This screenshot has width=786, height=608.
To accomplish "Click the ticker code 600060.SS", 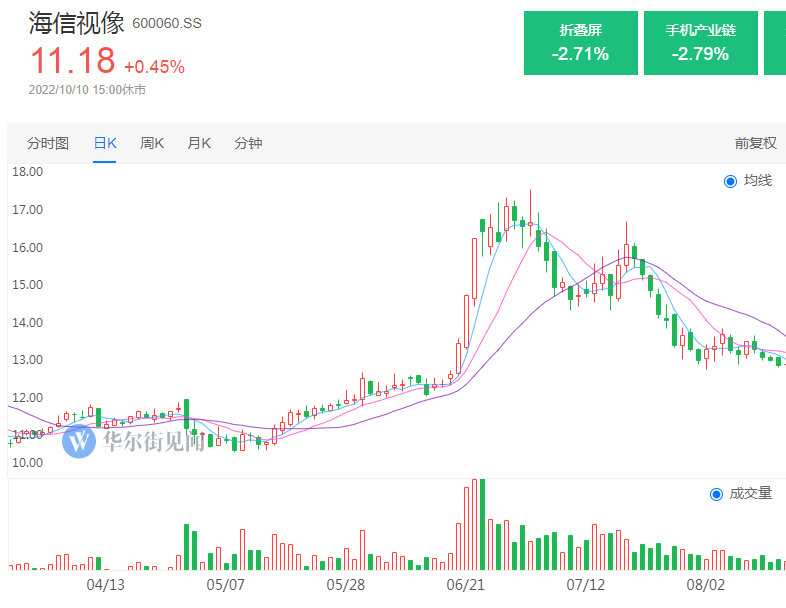I will 167,24.
